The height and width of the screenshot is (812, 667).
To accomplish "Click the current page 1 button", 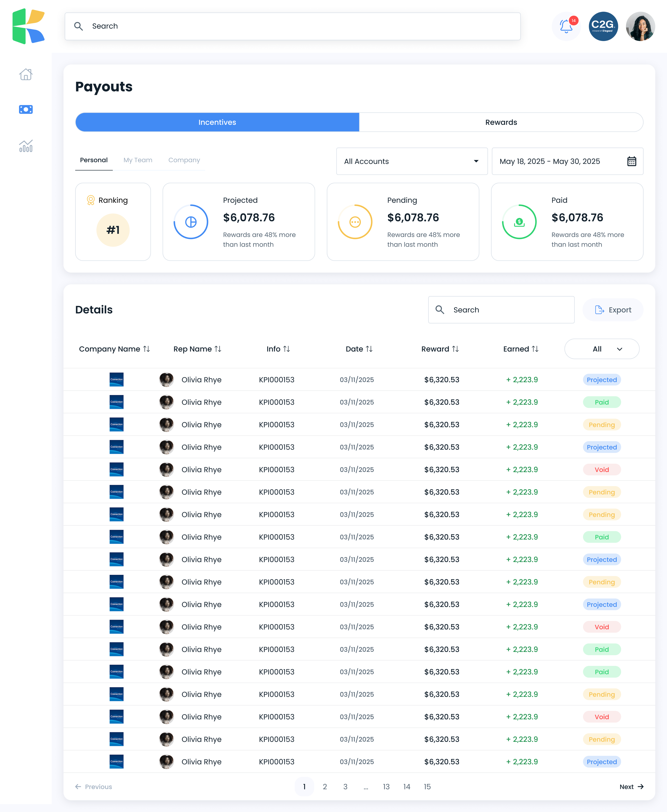I will (304, 787).
